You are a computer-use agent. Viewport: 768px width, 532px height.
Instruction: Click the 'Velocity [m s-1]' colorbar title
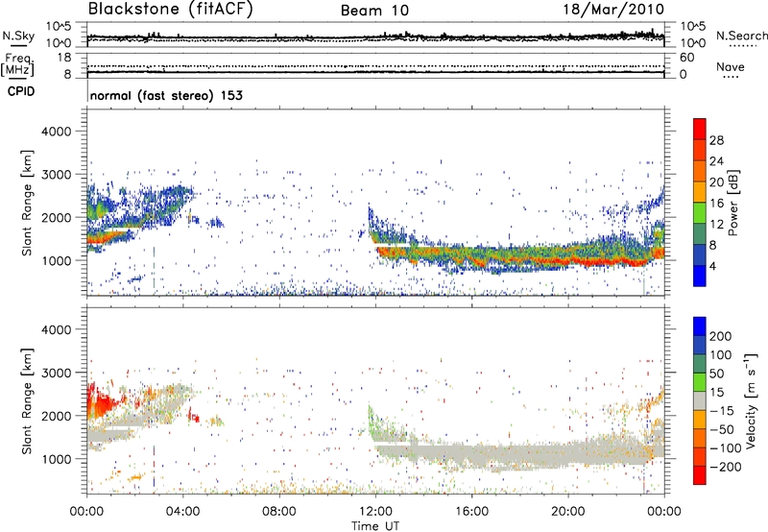[x=750, y=400]
